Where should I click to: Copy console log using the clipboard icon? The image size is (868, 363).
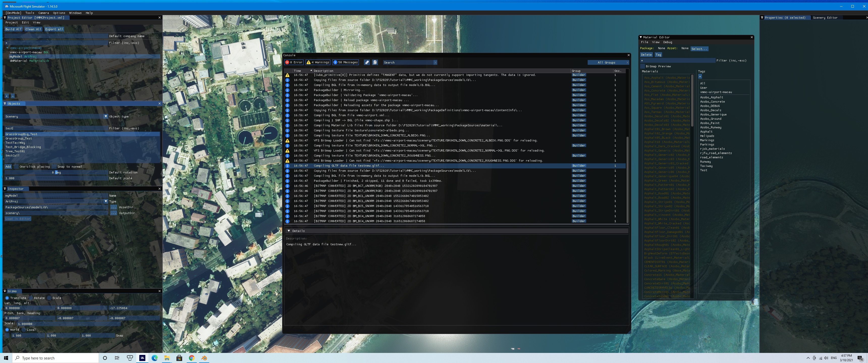[x=375, y=62]
